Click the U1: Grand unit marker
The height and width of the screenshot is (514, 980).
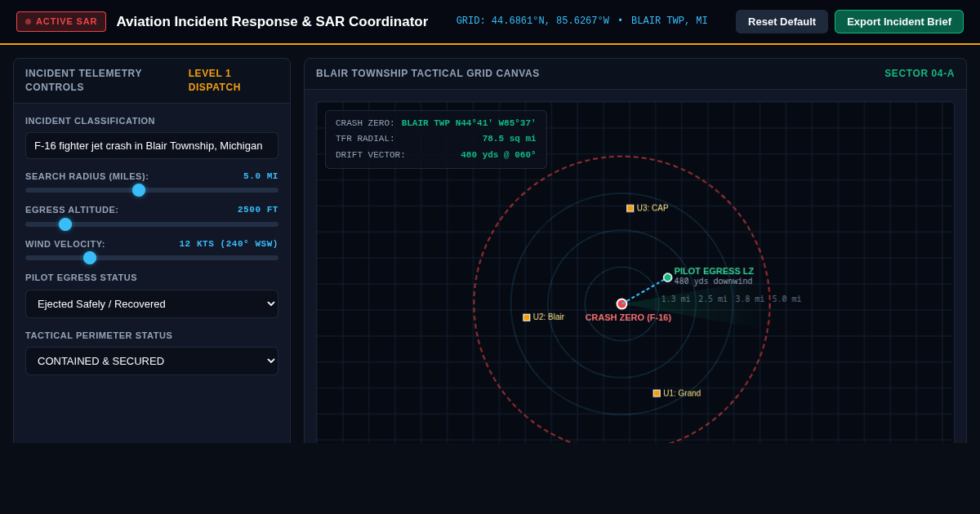pyautogui.click(x=657, y=393)
